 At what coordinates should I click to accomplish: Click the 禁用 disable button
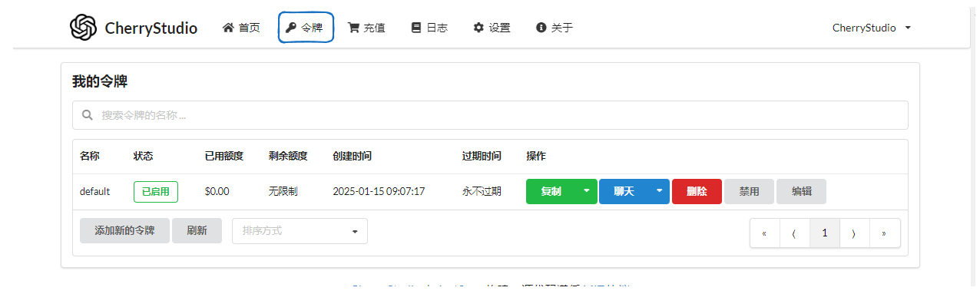pyautogui.click(x=749, y=191)
